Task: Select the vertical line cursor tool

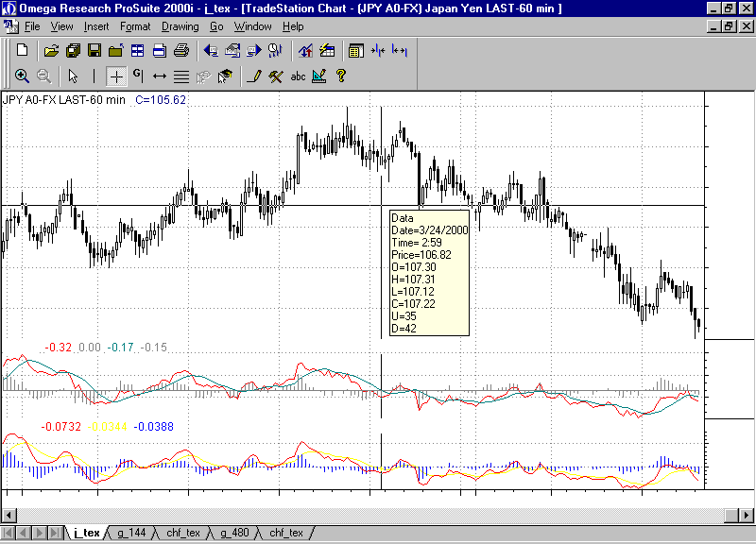Action: click(x=94, y=76)
